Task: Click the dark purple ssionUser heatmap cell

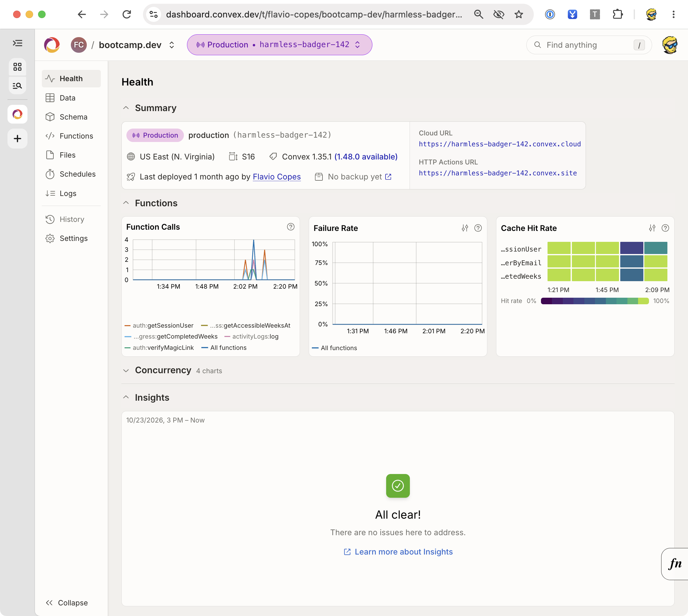Action: coord(631,248)
